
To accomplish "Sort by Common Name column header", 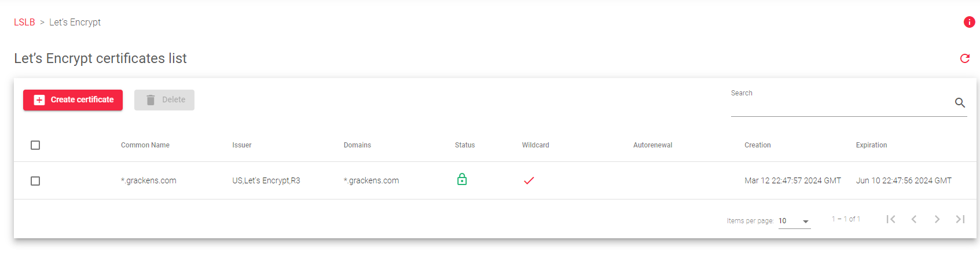I will click(145, 145).
